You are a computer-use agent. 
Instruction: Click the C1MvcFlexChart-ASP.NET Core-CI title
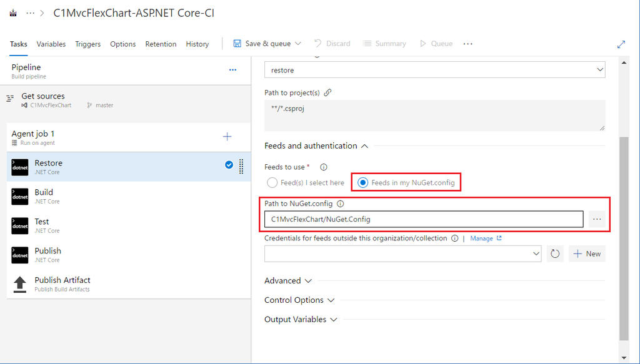(x=134, y=13)
